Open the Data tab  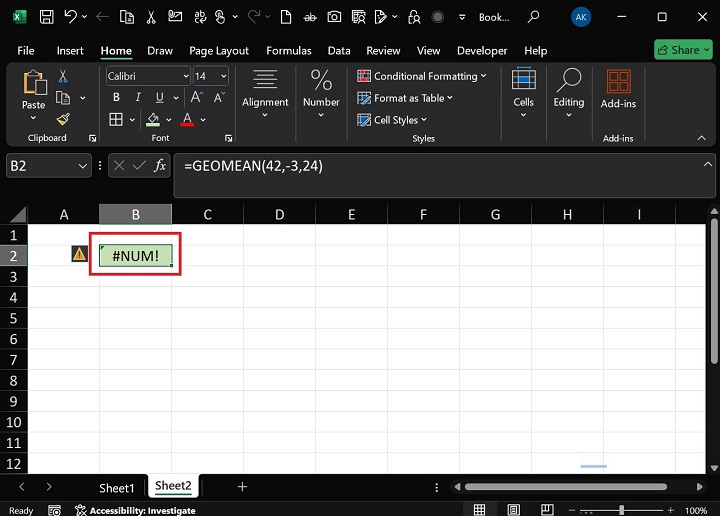(339, 50)
